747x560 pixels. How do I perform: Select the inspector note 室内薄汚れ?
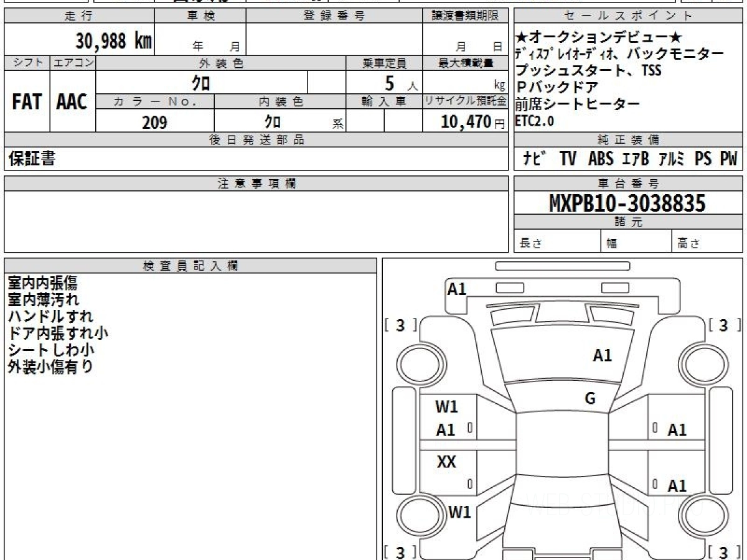(x=42, y=300)
